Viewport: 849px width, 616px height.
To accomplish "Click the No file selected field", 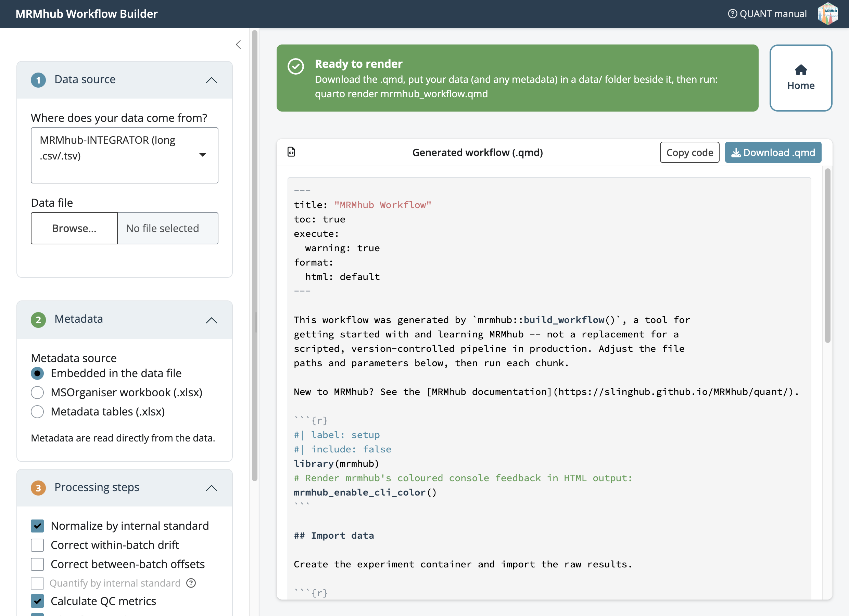I will (168, 228).
